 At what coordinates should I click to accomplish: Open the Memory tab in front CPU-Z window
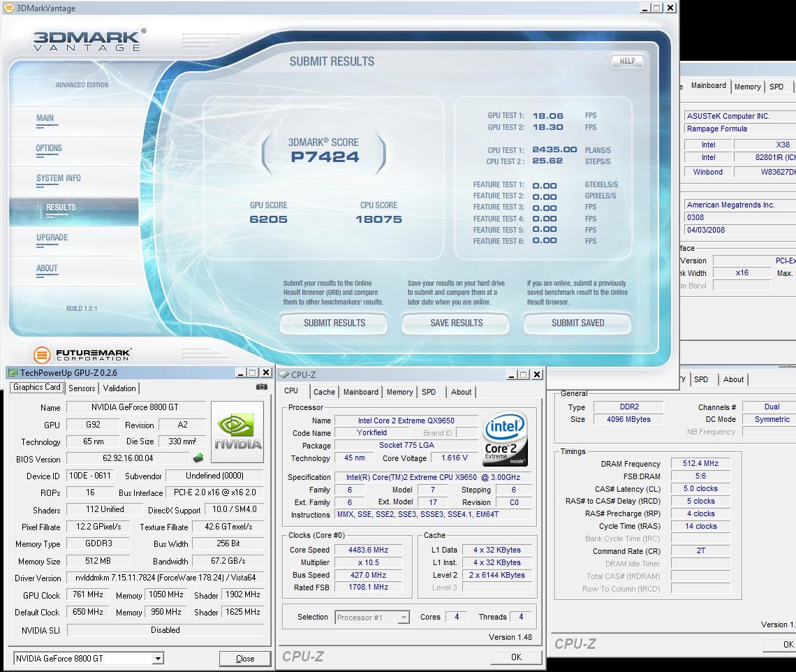pos(399,392)
